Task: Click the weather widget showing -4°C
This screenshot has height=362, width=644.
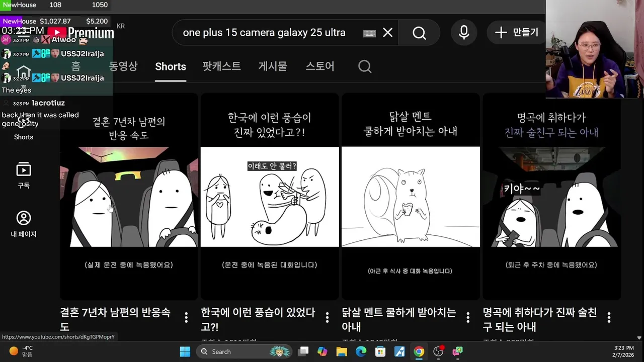Action: pyautogui.click(x=21, y=351)
